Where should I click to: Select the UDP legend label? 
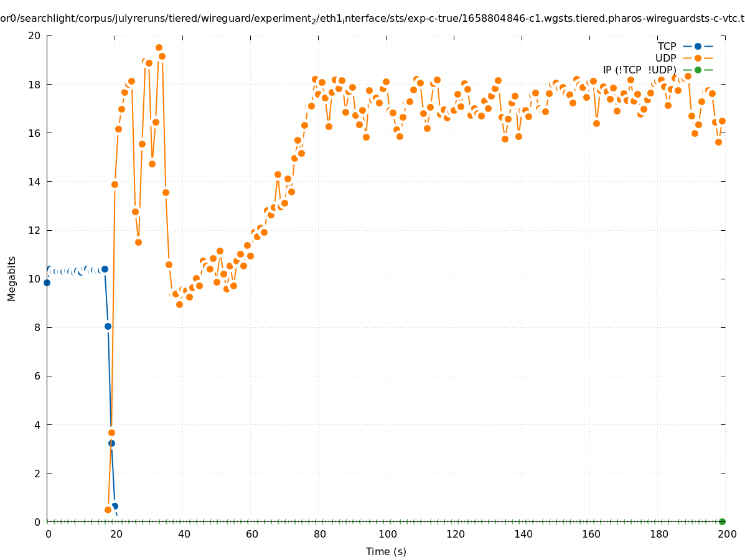point(665,58)
